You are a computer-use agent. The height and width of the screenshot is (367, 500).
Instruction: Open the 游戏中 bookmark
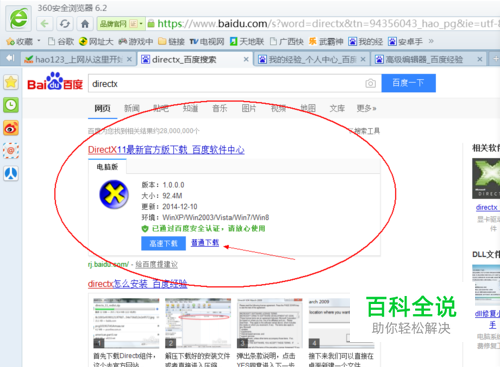[136, 41]
